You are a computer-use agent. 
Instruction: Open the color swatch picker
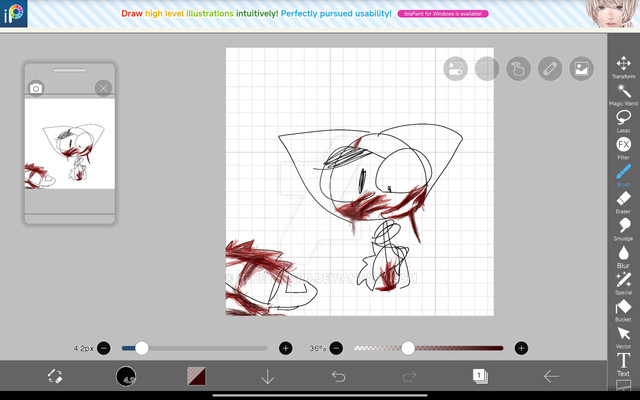(x=197, y=376)
